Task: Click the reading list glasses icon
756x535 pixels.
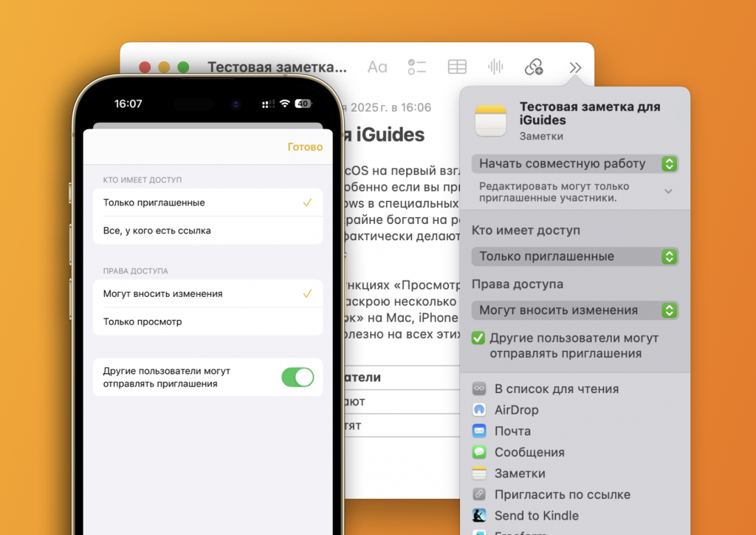Action: (x=478, y=389)
